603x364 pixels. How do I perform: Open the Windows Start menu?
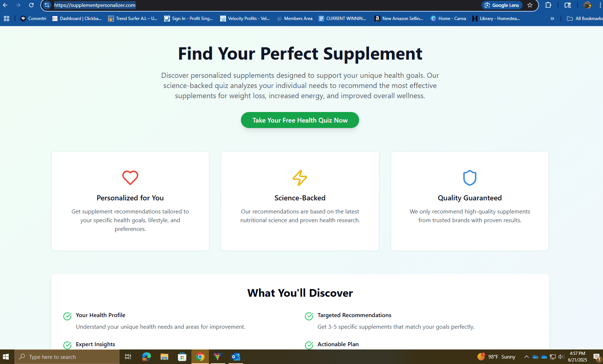6,357
